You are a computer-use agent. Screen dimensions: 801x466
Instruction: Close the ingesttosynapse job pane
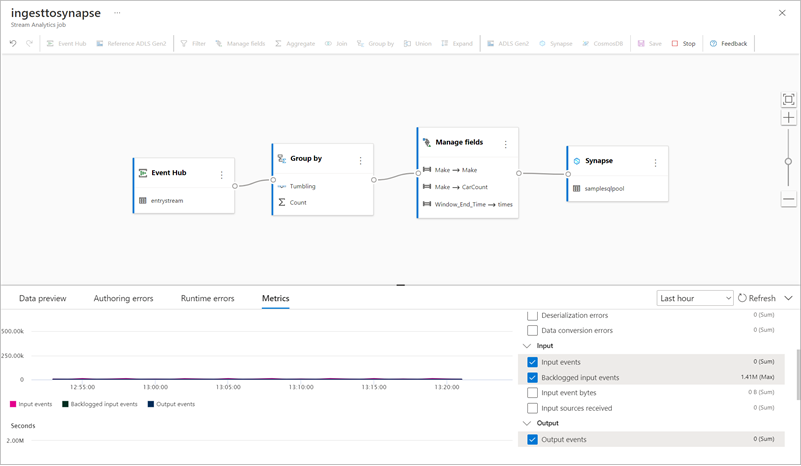point(782,13)
